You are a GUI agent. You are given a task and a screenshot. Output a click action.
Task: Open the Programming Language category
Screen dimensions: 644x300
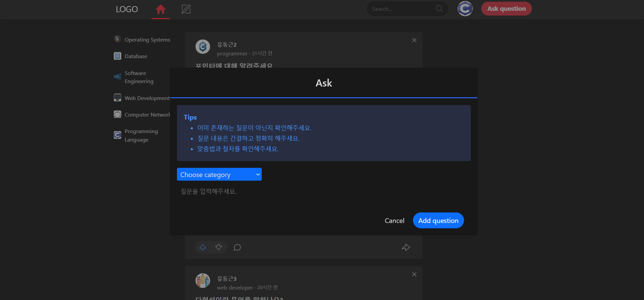click(136, 135)
